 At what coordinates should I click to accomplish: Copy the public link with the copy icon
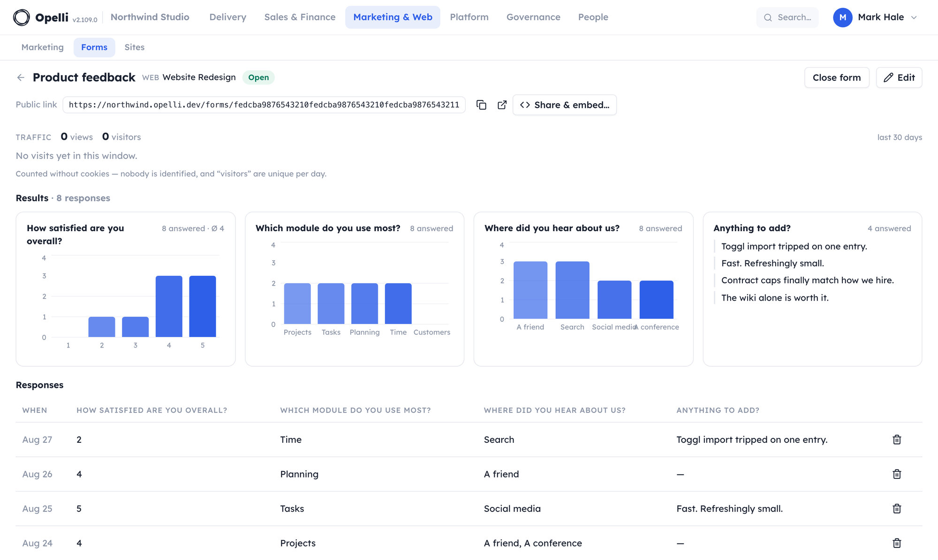coord(481,105)
